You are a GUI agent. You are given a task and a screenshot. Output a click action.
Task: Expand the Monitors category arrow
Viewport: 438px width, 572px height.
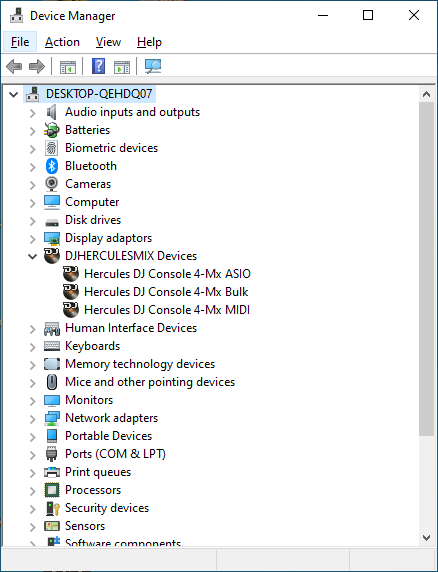(33, 401)
